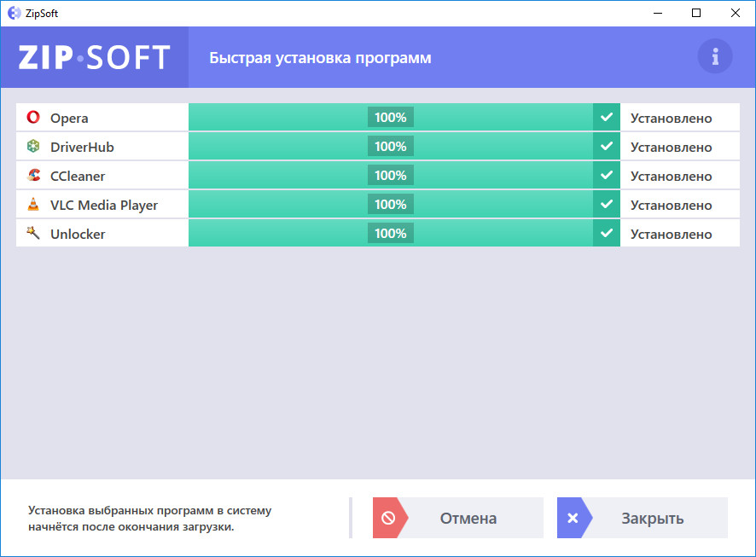Click the checkmark in CCleaner row
756x557 pixels.
click(607, 175)
